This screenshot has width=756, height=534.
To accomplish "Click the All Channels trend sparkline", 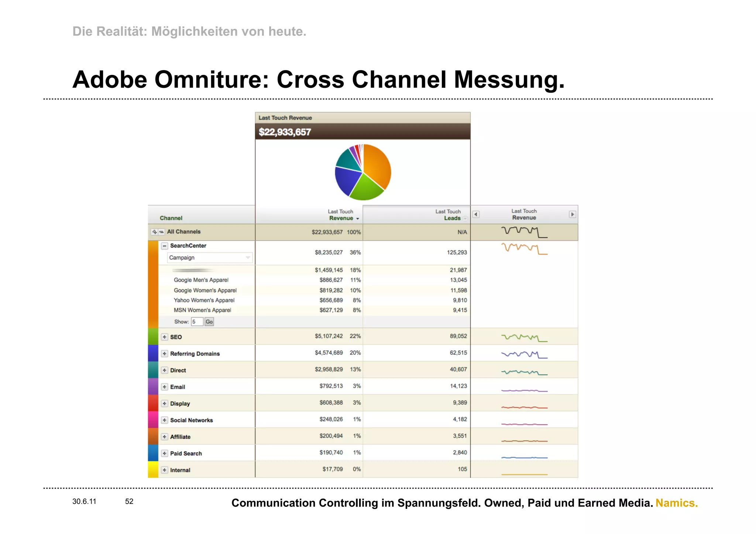I will tap(524, 232).
